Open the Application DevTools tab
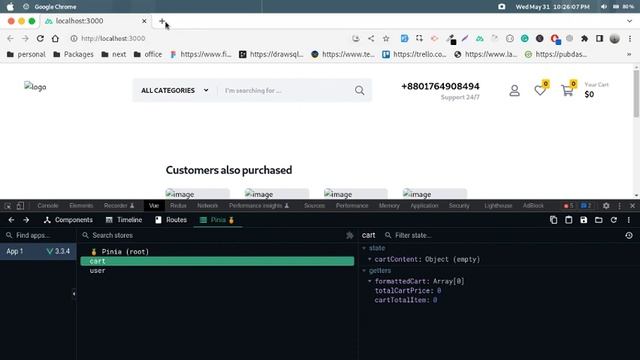The height and width of the screenshot is (360, 640). pyautogui.click(x=424, y=206)
